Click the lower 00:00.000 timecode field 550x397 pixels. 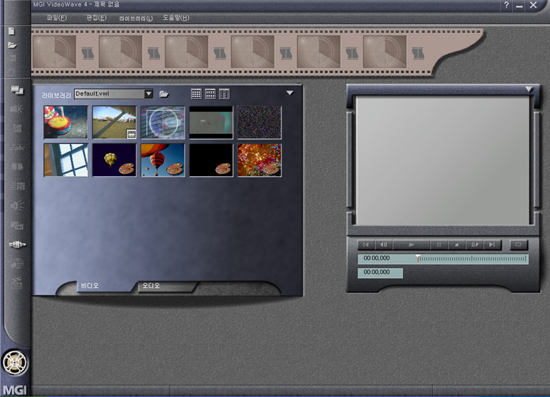click(380, 272)
